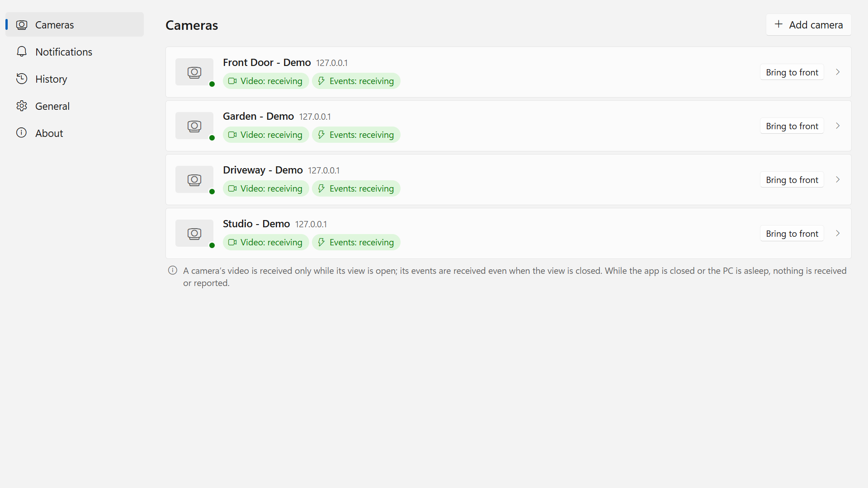Click the info icon beside About
The width and height of the screenshot is (868, 488).
click(22, 133)
